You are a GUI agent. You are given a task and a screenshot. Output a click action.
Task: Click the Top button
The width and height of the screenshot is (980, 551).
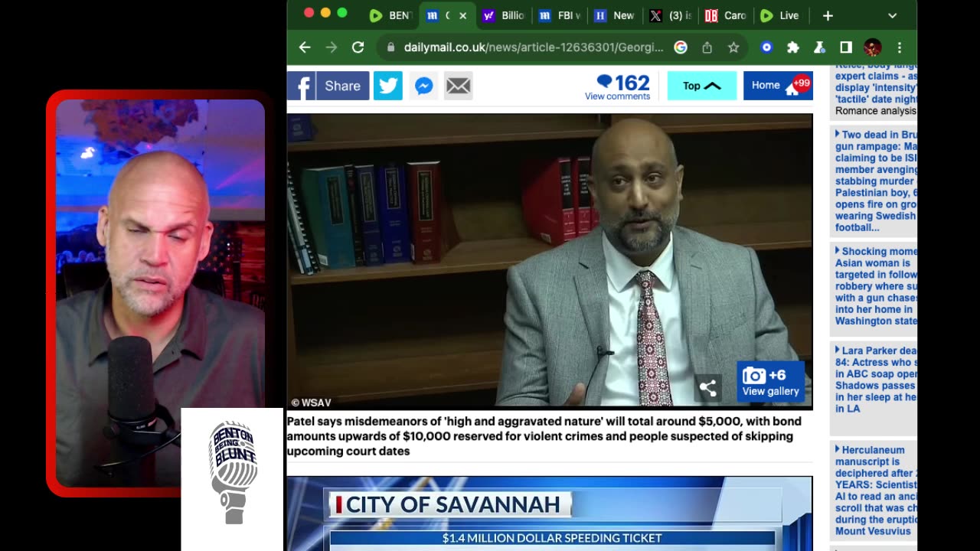[702, 86]
